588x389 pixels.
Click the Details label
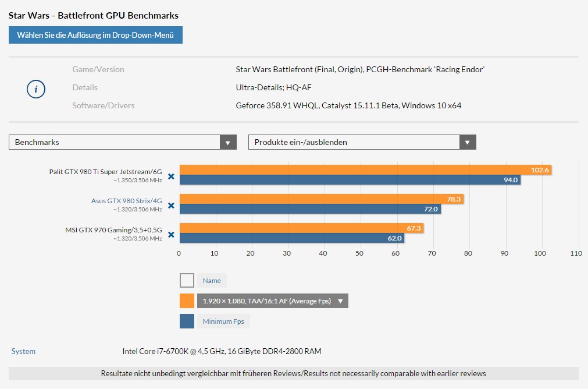(x=85, y=87)
